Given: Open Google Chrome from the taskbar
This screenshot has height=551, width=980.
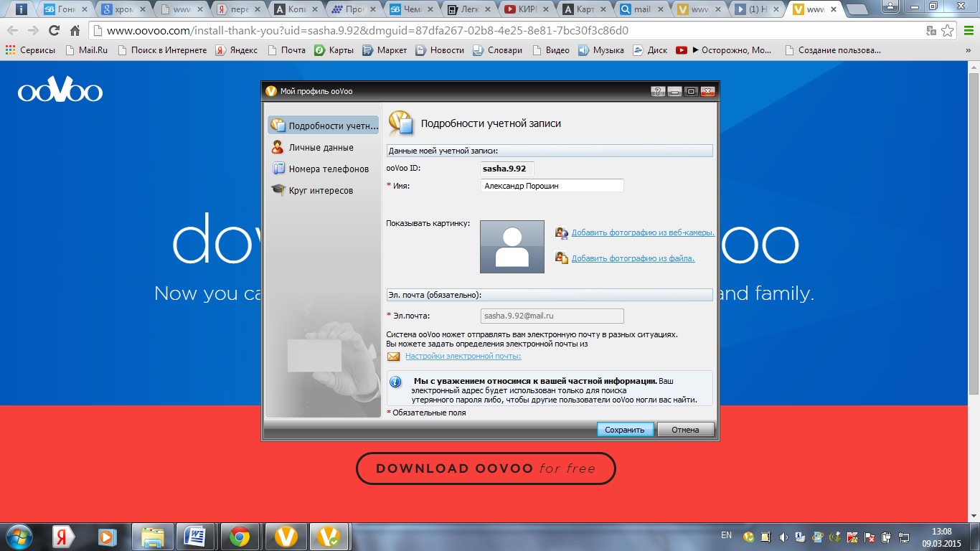Looking at the screenshot, I should (239, 537).
